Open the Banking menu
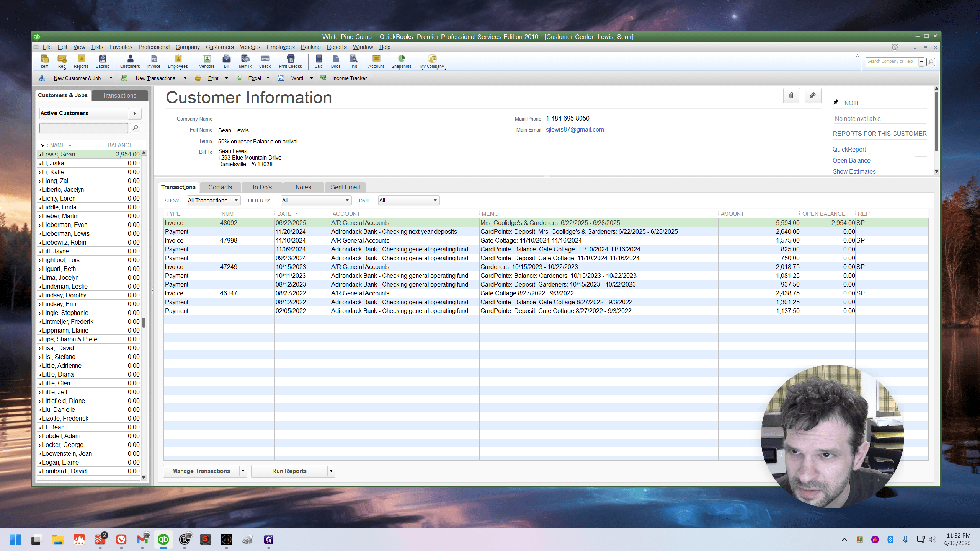The height and width of the screenshot is (551, 980). (x=311, y=47)
